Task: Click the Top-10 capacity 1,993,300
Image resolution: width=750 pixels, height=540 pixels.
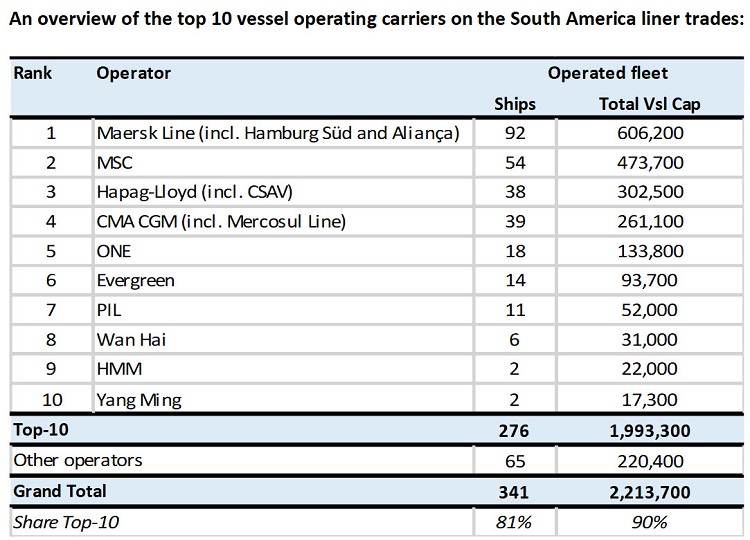Action: tap(650, 431)
